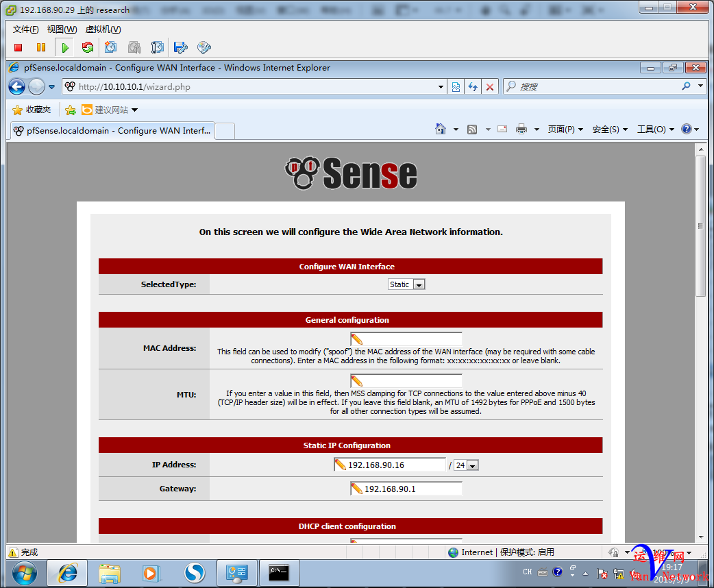Image resolution: width=714 pixels, height=588 pixels.
Task: Click the MAC Address input field
Action: pos(406,339)
